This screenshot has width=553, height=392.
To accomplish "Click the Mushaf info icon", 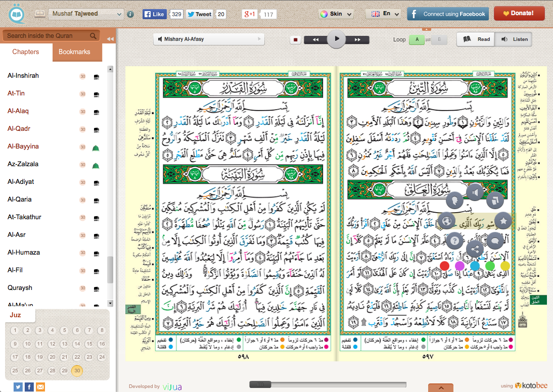I will (130, 15).
